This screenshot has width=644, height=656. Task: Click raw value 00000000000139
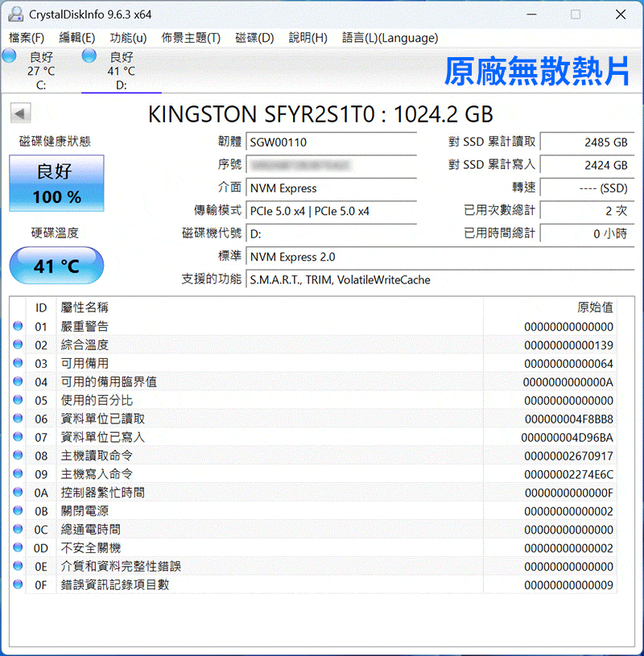568,345
